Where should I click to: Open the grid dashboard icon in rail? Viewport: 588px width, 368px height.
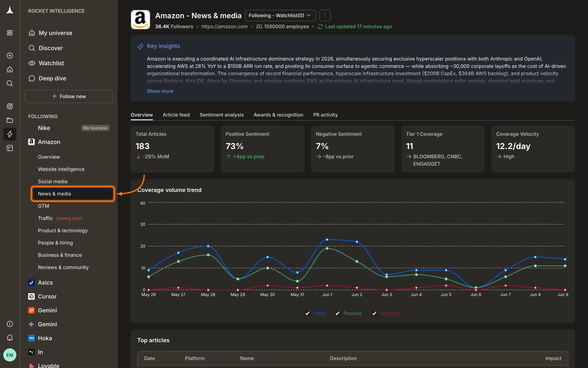pyautogui.click(x=10, y=33)
